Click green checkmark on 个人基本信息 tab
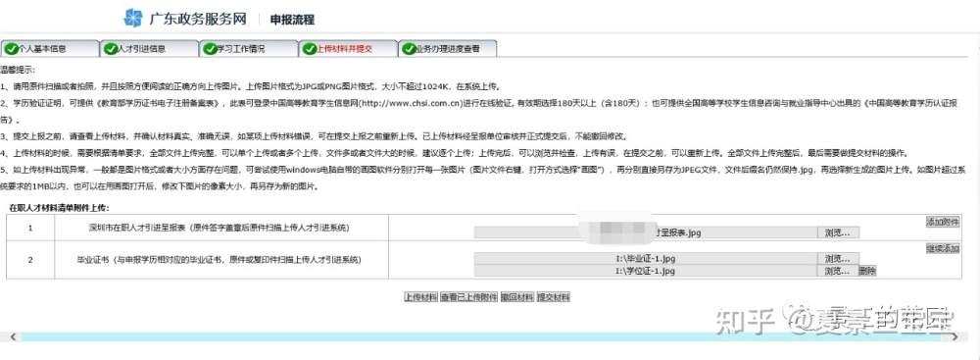The height and width of the screenshot is (360, 980). coord(11,49)
